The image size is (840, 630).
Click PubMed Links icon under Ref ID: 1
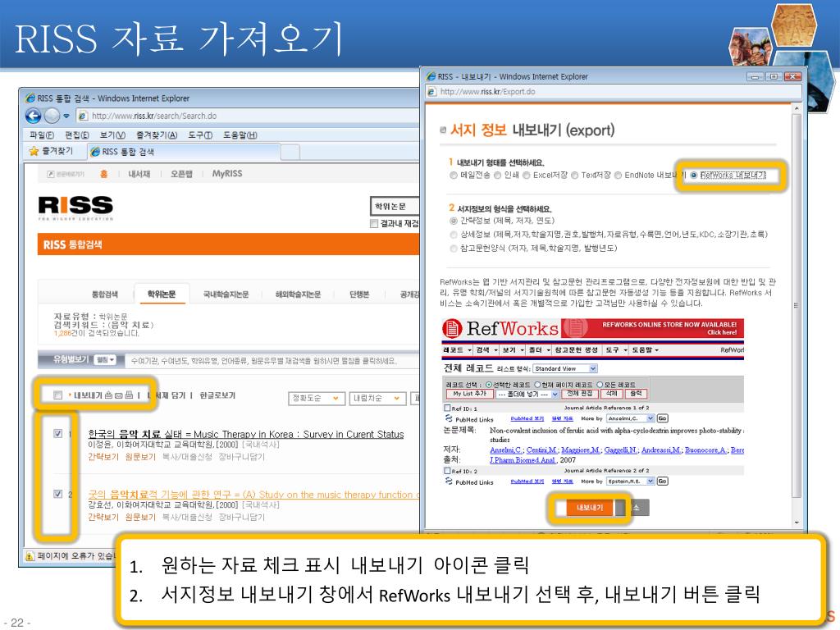(x=449, y=418)
